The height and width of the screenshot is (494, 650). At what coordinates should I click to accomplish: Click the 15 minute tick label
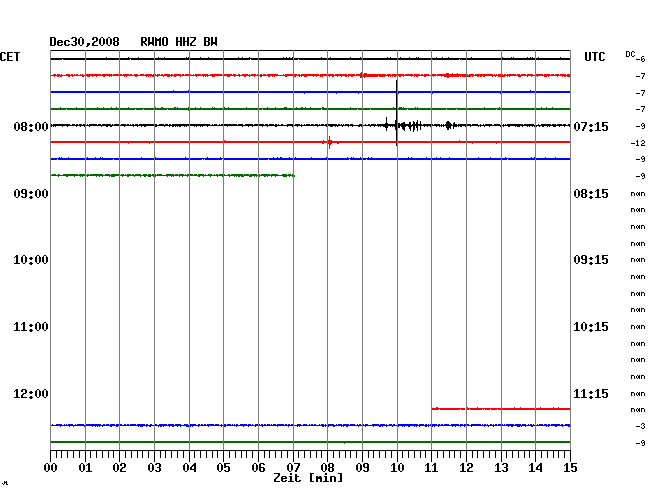point(570,468)
